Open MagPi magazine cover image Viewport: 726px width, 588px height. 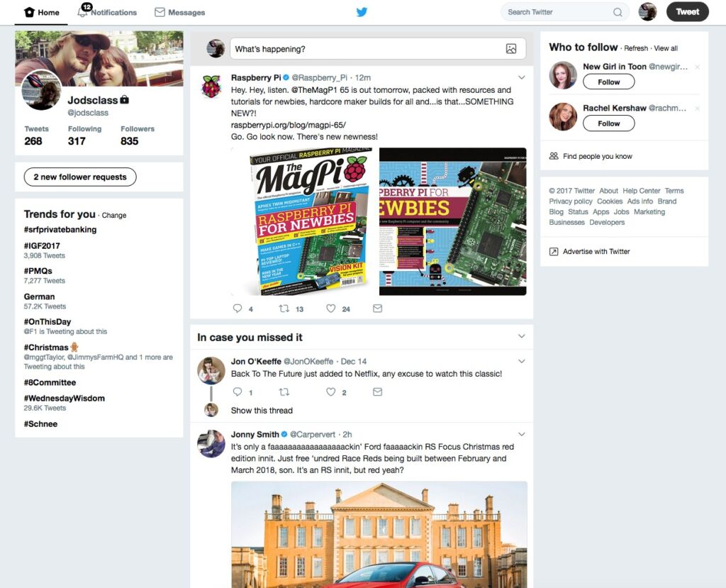point(304,221)
